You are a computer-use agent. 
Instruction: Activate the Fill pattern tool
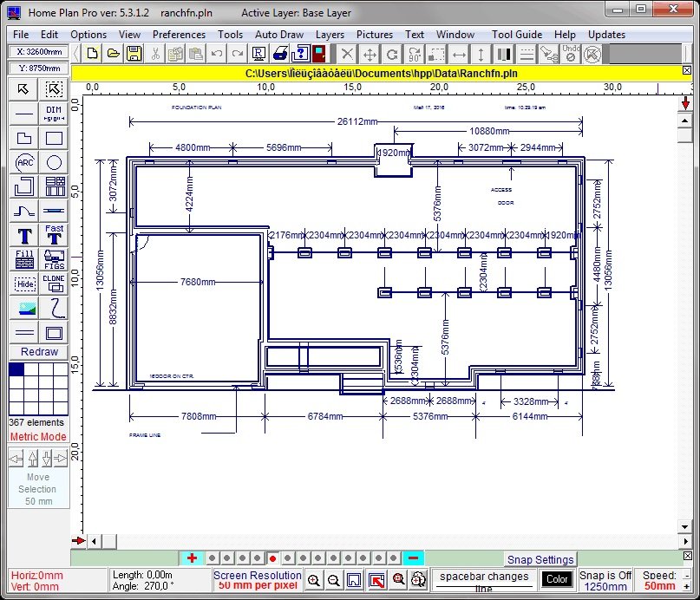click(x=25, y=259)
